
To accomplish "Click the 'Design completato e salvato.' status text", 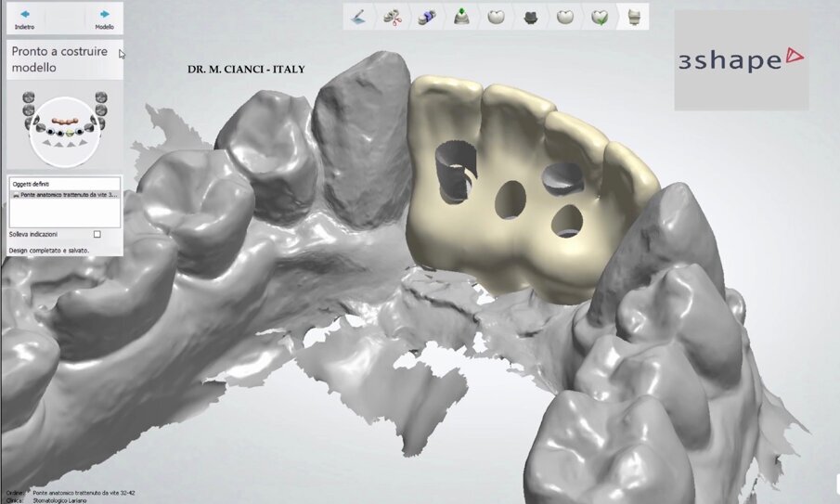I will [x=49, y=250].
